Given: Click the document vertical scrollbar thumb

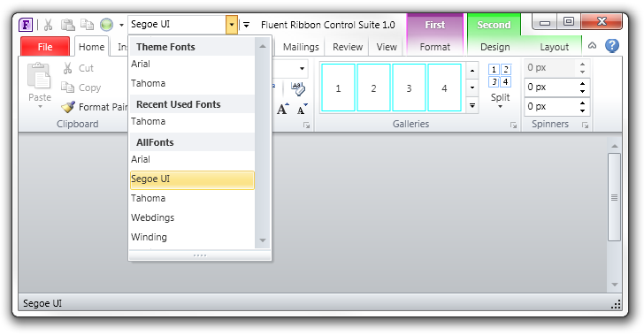Looking at the screenshot, I should (x=615, y=197).
